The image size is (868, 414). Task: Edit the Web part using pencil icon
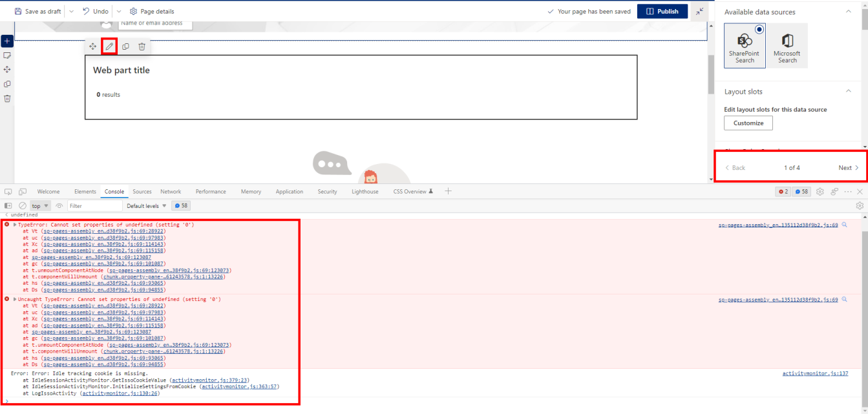pyautogui.click(x=109, y=46)
